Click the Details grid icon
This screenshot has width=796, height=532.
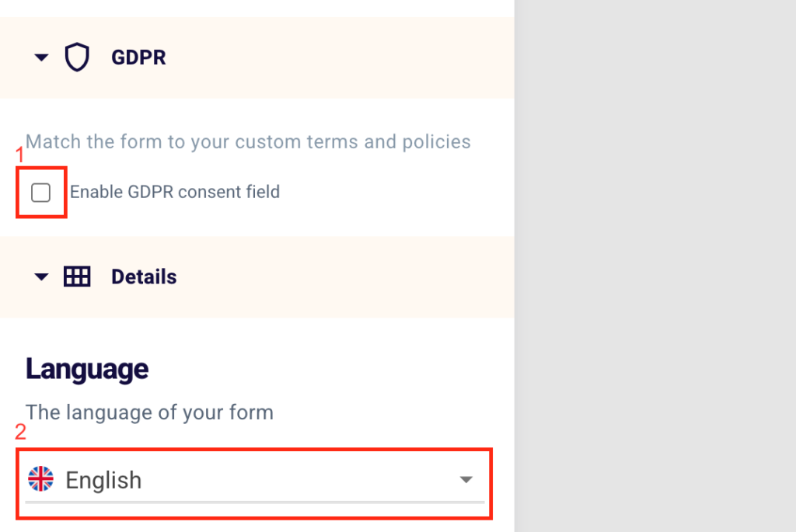point(77,276)
